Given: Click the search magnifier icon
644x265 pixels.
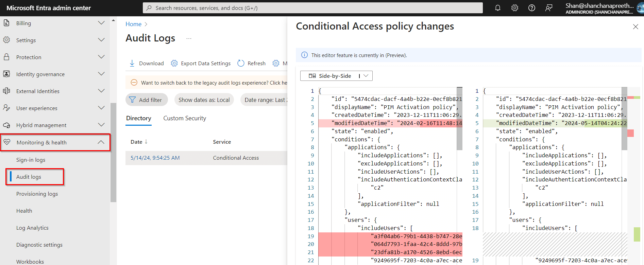Looking at the screenshot, I should pos(149,8).
